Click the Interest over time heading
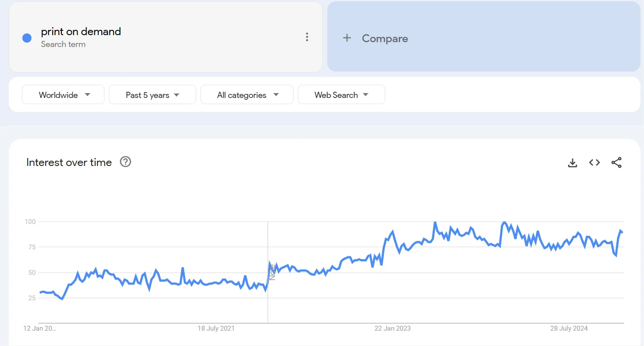The image size is (644, 346). coord(69,162)
